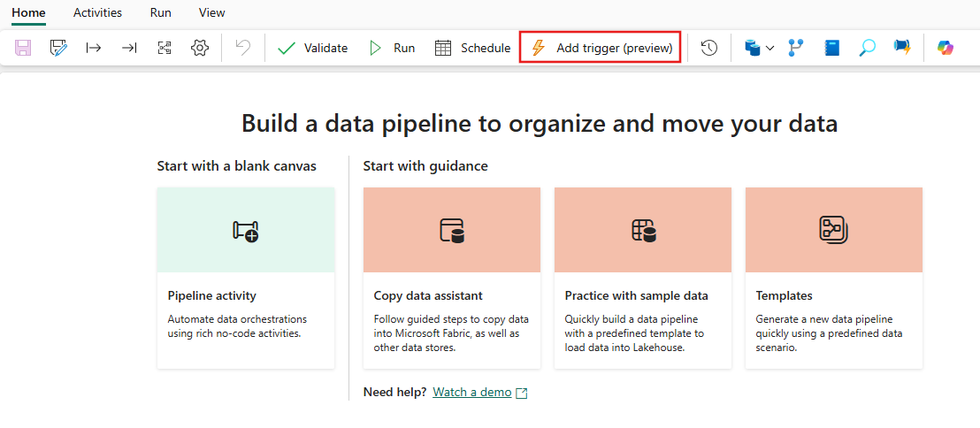
Task: Click the blue notebook icon
Action: click(x=832, y=48)
